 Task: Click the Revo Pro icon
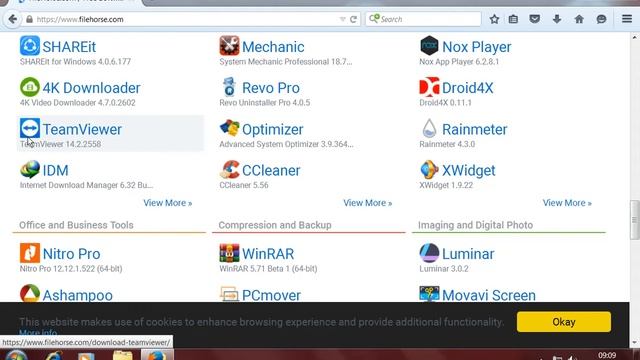click(229, 87)
